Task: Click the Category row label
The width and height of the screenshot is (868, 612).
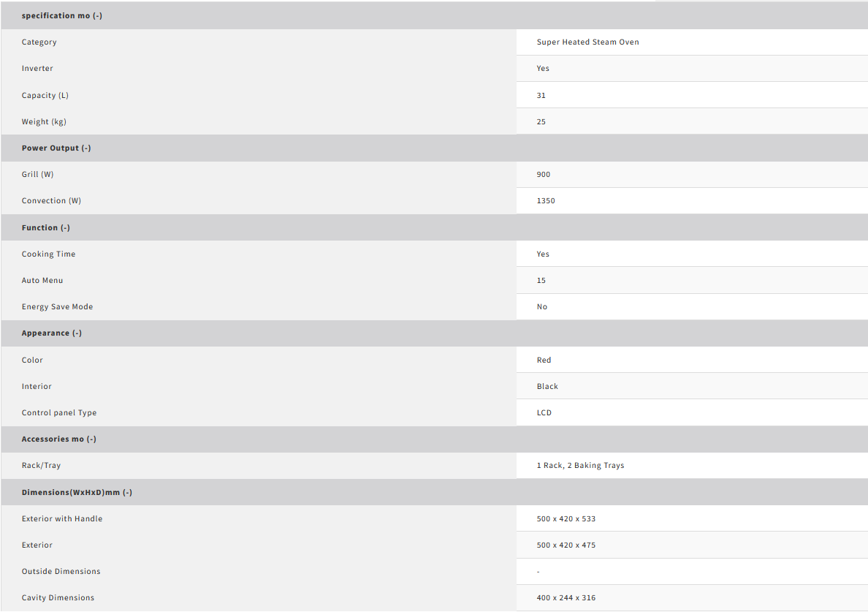Action: click(39, 42)
